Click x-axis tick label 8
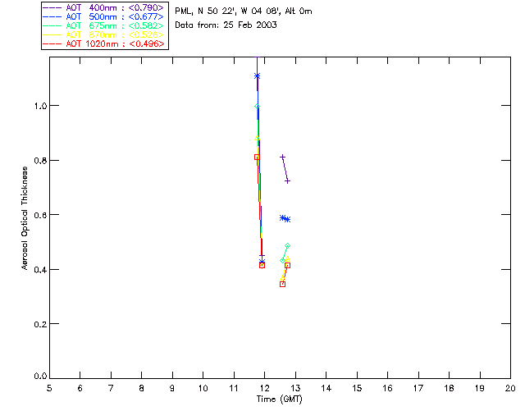 point(142,388)
